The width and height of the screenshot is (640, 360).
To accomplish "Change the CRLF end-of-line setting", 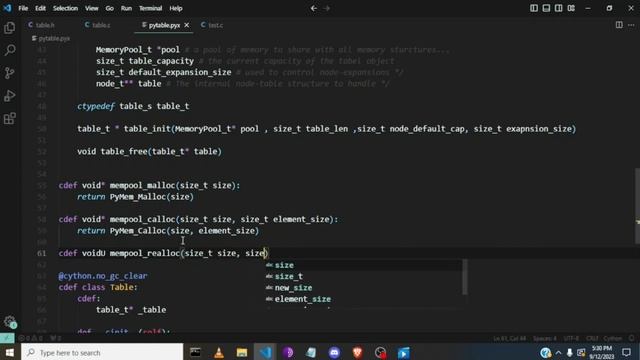I will click(x=592, y=338).
